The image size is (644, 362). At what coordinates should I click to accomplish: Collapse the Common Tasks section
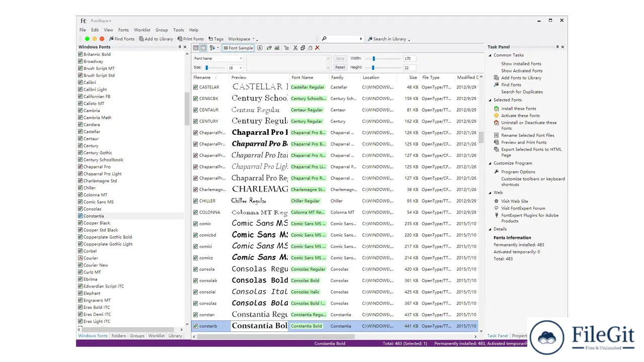point(490,55)
